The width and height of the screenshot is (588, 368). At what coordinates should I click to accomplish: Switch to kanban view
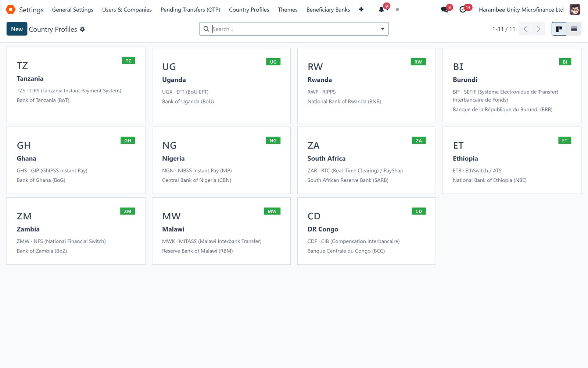[559, 29]
